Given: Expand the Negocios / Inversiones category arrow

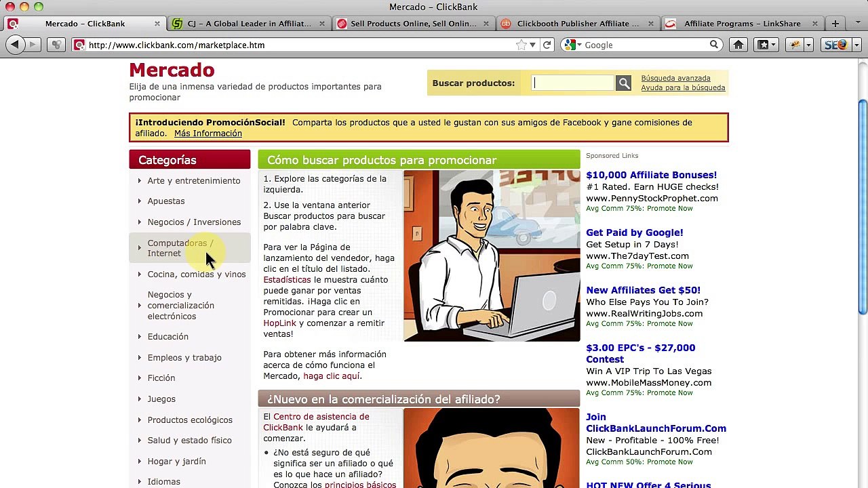Looking at the screenshot, I should 139,222.
